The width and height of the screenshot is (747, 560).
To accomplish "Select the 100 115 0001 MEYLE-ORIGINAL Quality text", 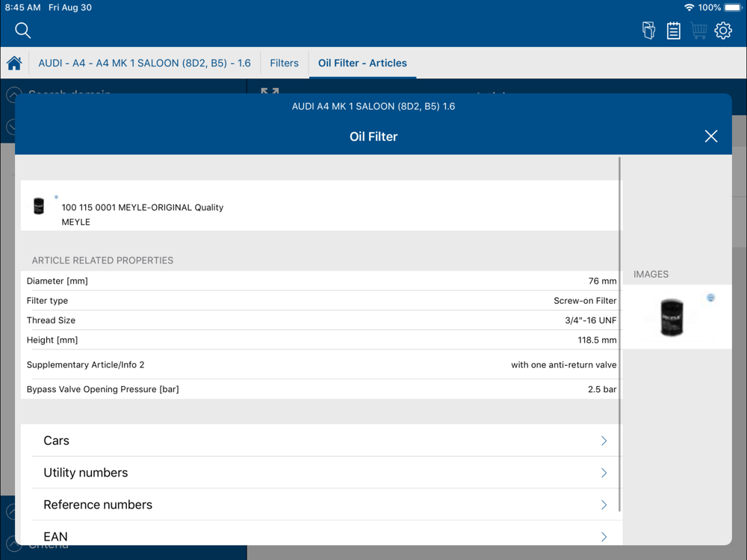I will click(143, 207).
